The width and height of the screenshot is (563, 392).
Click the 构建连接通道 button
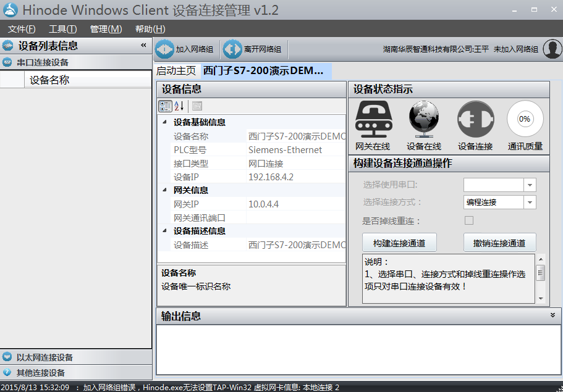click(399, 243)
